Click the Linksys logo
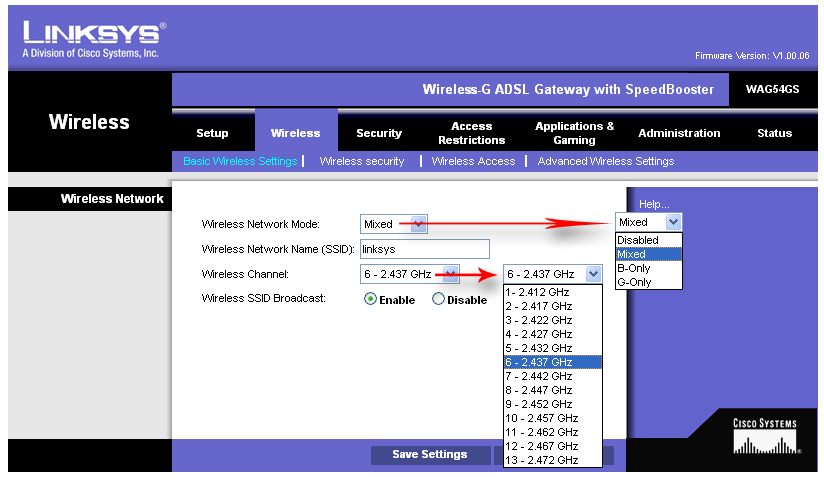Image resolution: width=824 pixels, height=481 pixels. (94, 39)
